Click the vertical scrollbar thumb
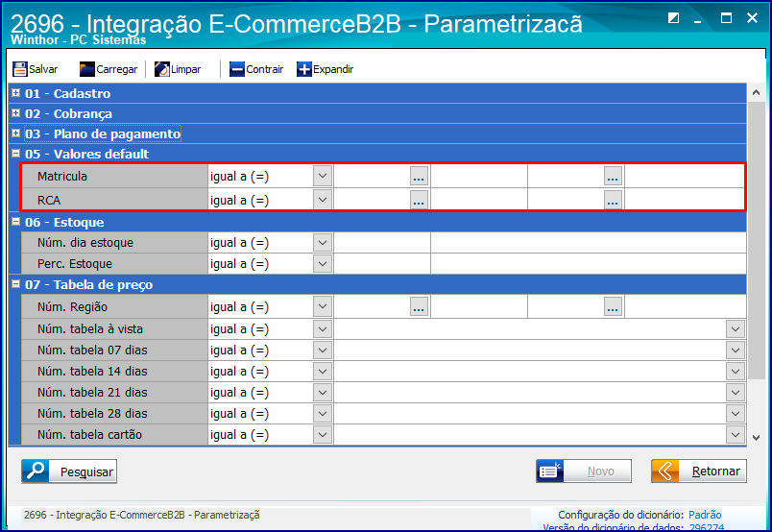Viewport: 772px width, 532px height. click(x=757, y=240)
